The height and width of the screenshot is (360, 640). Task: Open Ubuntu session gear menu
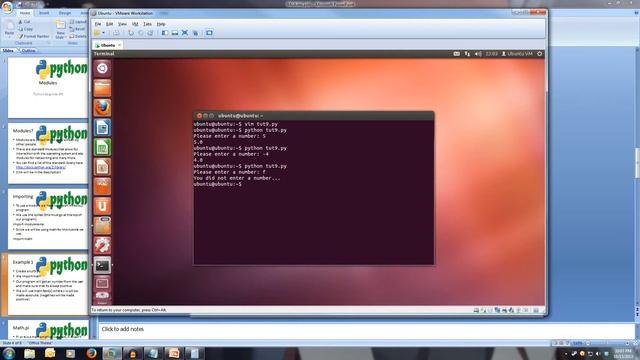540,54
